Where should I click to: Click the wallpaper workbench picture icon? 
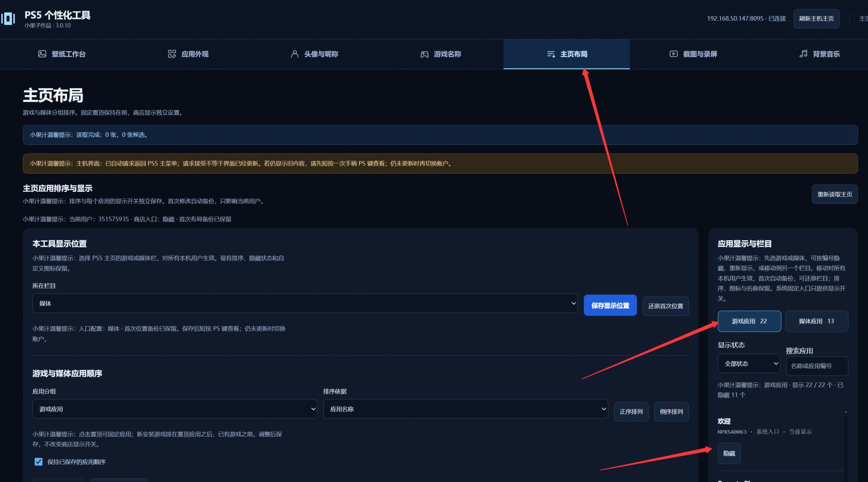(x=42, y=54)
